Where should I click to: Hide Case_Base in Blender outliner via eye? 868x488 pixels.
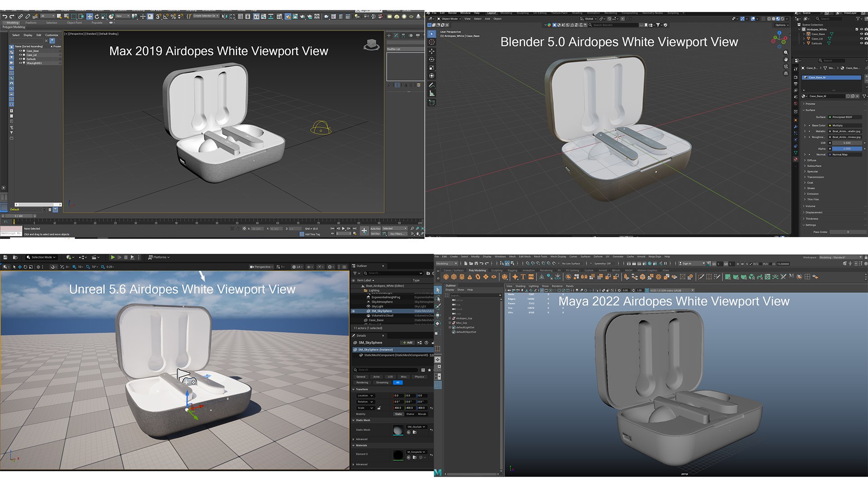tap(861, 34)
